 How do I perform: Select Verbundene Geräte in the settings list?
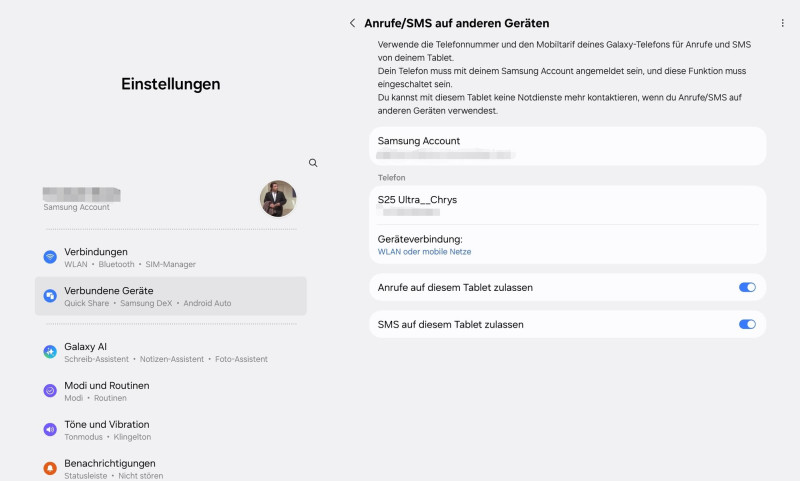171,296
